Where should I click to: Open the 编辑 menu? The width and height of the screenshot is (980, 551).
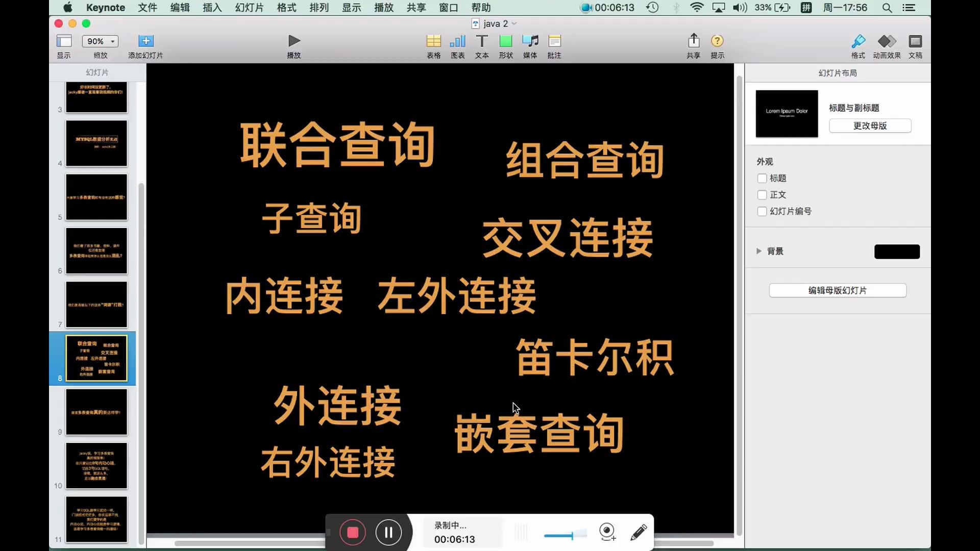click(180, 8)
